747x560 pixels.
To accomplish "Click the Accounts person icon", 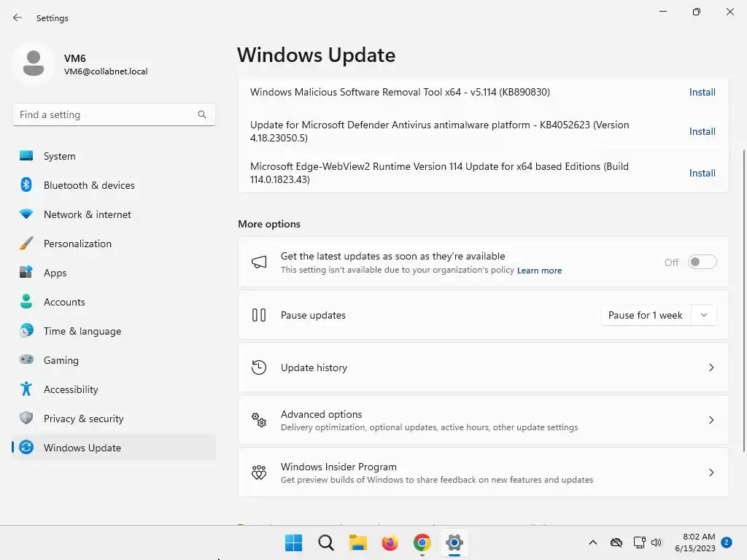I will click(x=26, y=301).
